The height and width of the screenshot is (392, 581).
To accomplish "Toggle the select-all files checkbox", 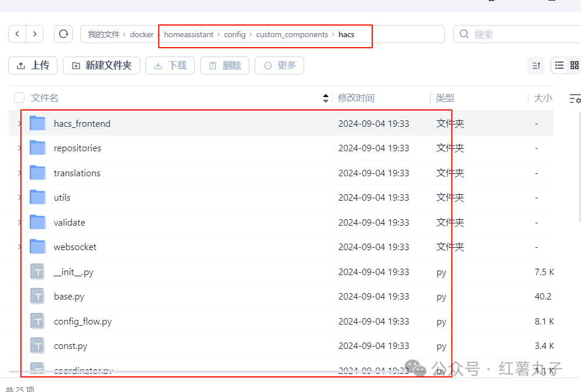I will point(19,98).
